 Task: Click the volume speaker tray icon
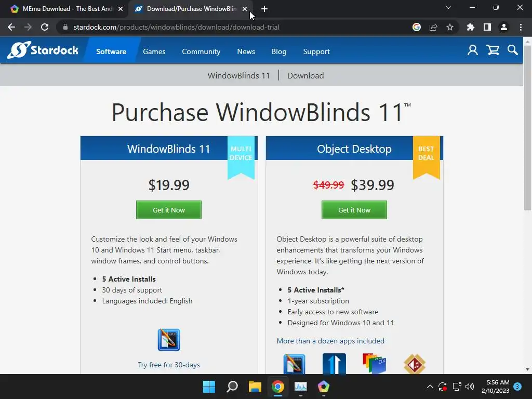470,387
